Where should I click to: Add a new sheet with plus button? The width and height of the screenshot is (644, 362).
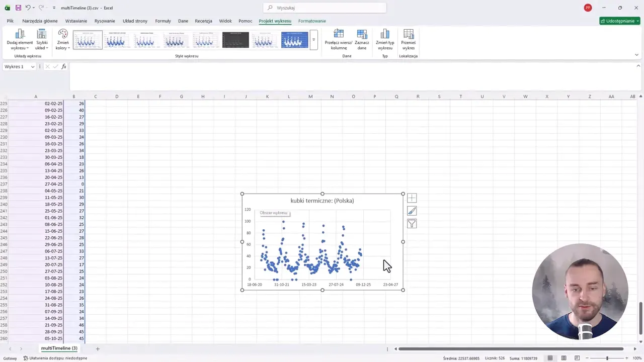[x=98, y=348]
